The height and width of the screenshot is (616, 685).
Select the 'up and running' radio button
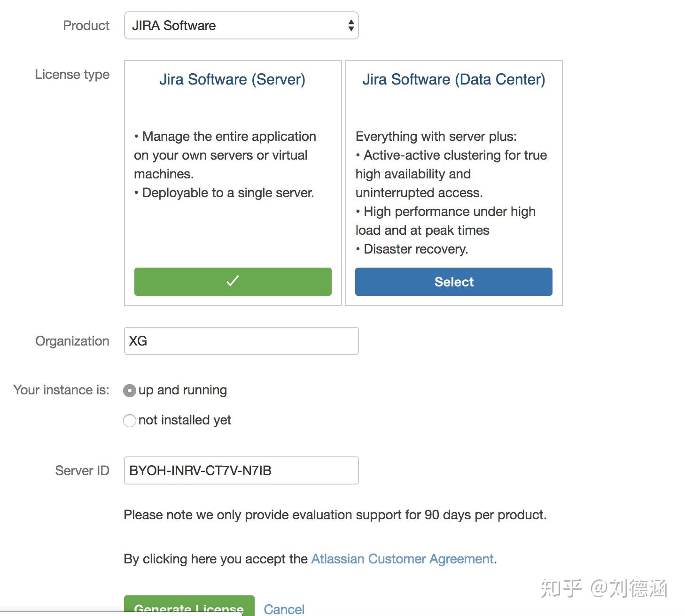point(130,391)
